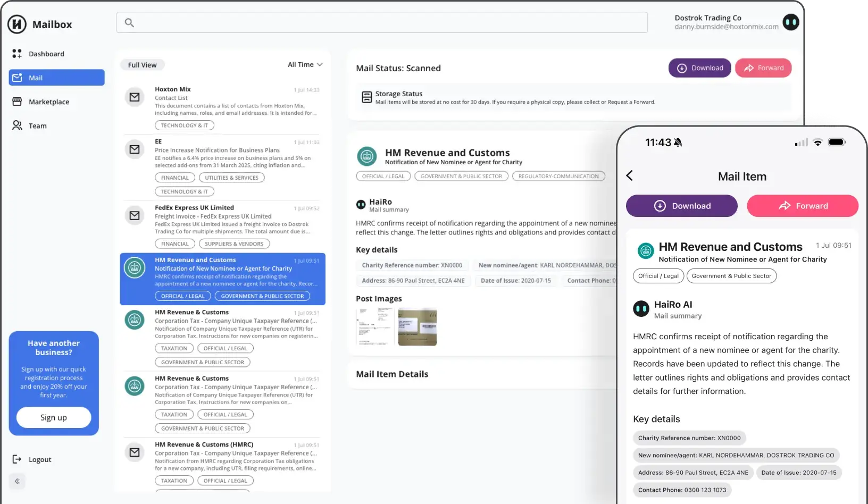
Task: Go to the Team section
Action: pyautogui.click(x=37, y=125)
